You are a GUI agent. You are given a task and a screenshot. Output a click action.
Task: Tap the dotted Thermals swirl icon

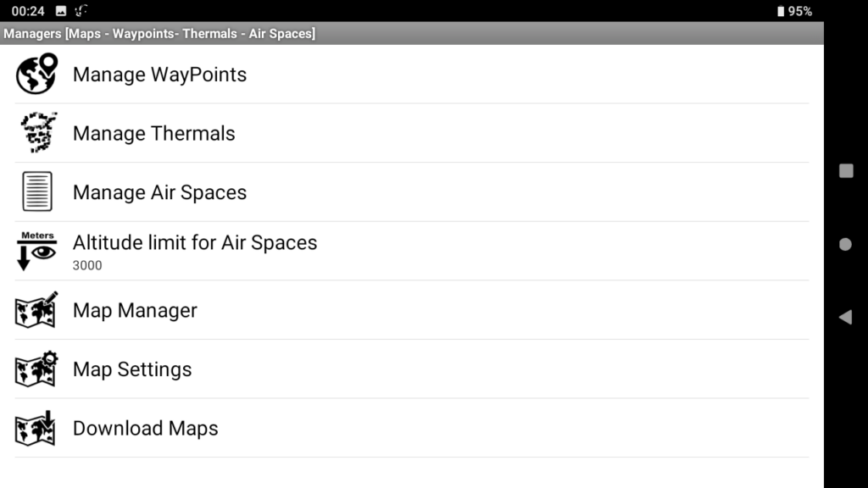click(38, 132)
